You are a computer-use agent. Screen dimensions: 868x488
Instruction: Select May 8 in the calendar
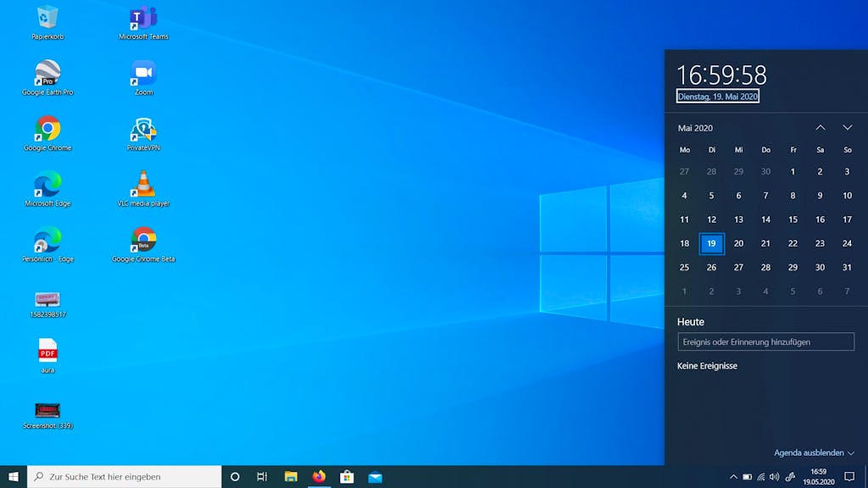pyautogui.click(x=793, y=196)
